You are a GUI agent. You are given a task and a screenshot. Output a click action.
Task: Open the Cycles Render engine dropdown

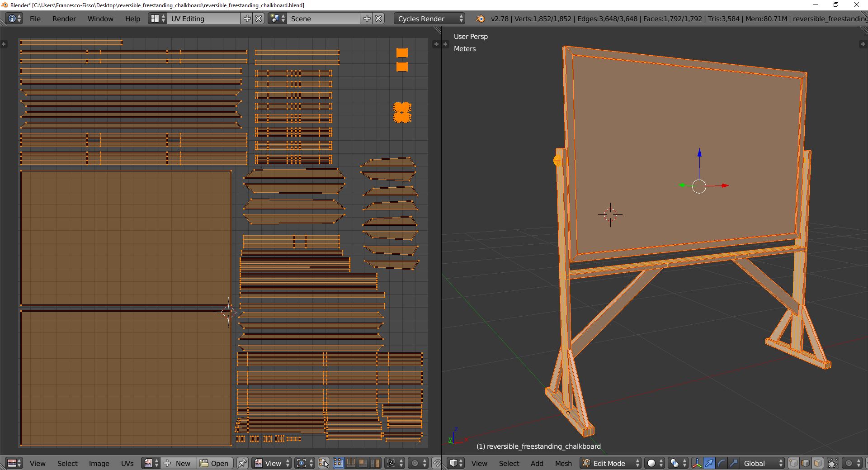tap(429, 19)
